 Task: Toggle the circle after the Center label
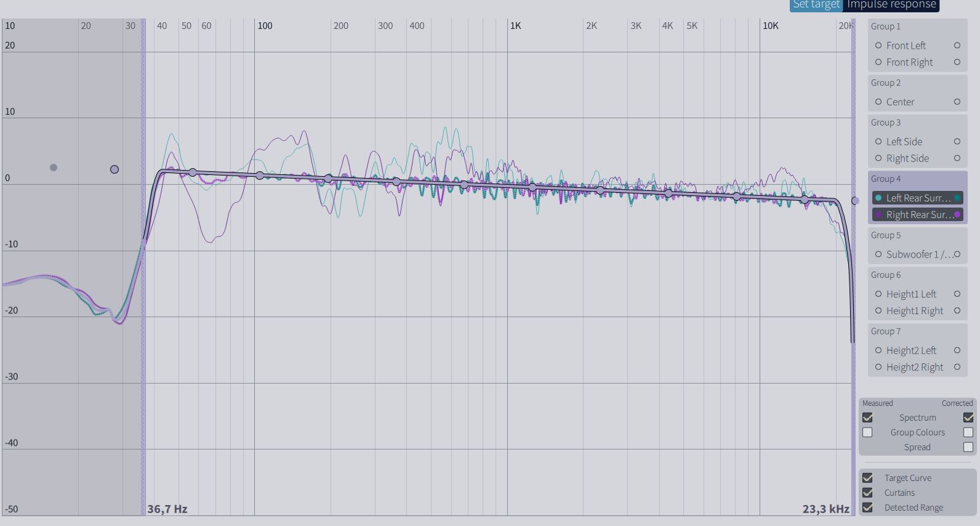(x=957, y=102)
